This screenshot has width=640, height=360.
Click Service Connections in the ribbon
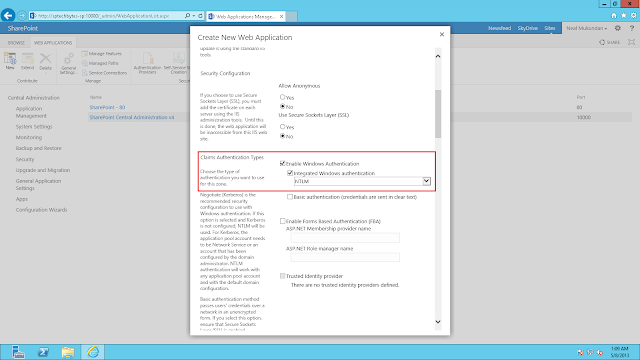coord(104,73)
